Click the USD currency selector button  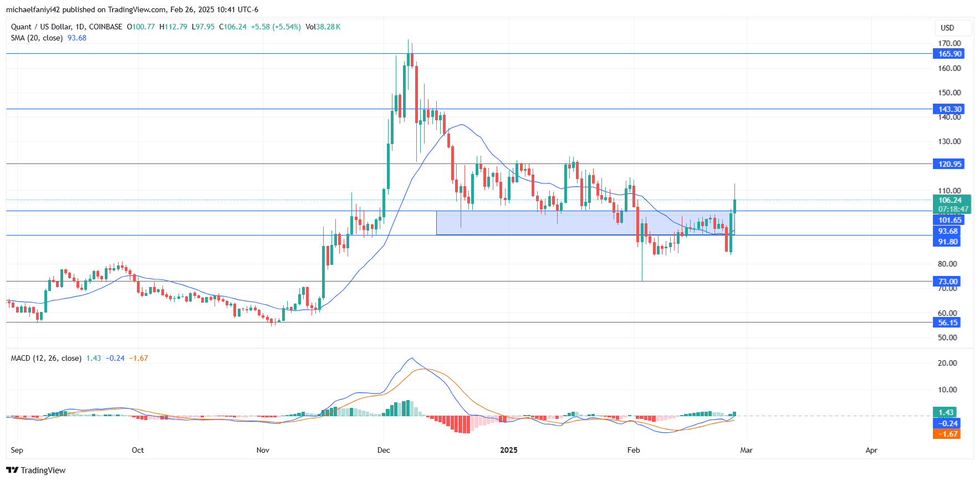click(x=953, y=28)
